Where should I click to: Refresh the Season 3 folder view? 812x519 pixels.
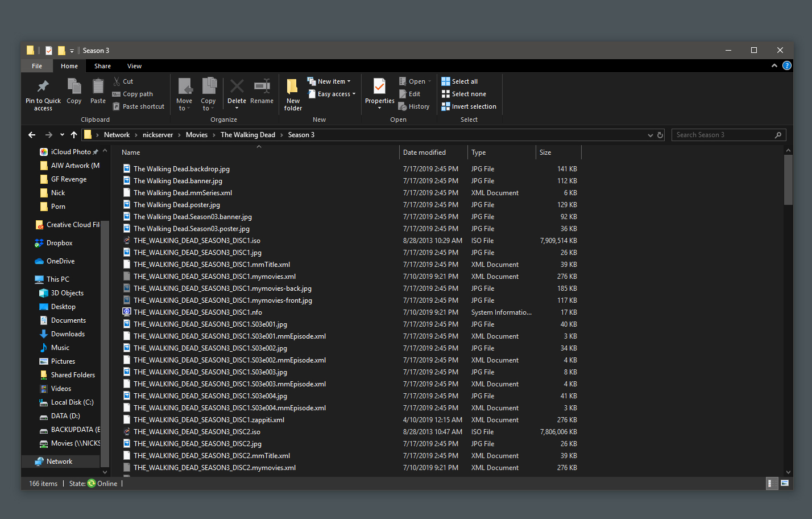click(660, 135)
